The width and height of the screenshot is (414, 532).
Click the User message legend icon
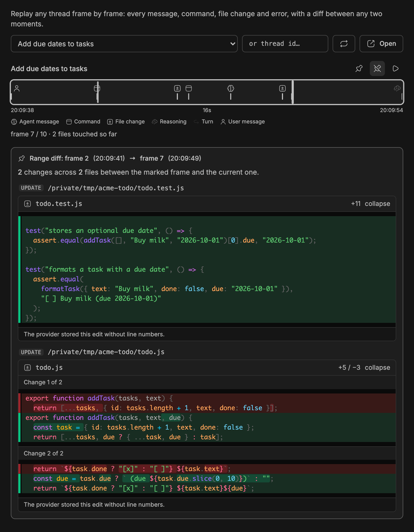tap(223, 122)
